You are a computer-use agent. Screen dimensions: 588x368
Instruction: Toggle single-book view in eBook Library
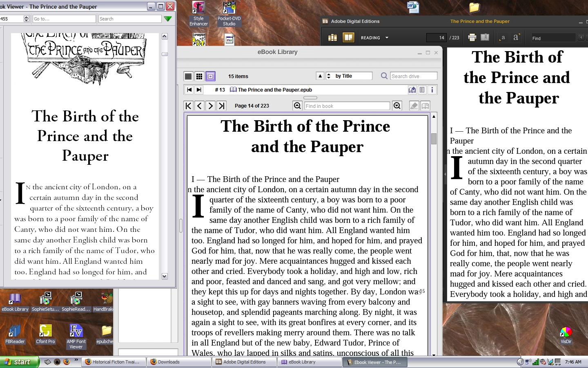pyautogui.click(x=210, y=76)
